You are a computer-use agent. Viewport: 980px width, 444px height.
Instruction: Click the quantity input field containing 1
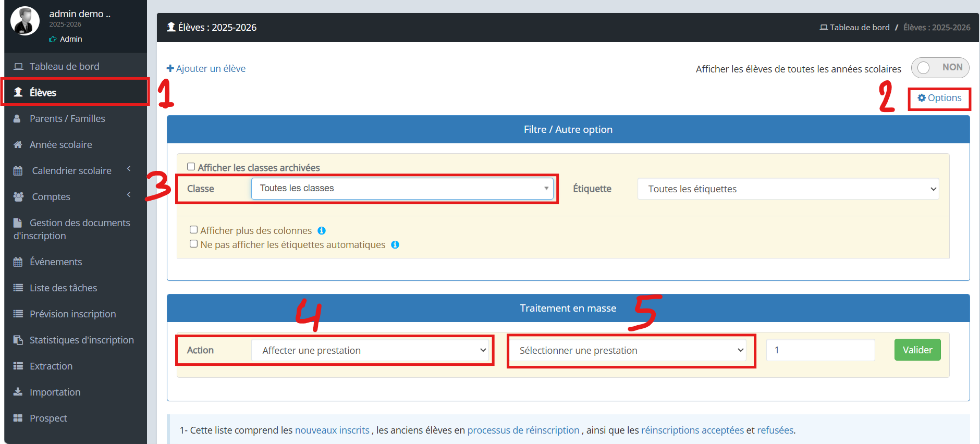tap(820, 350)
